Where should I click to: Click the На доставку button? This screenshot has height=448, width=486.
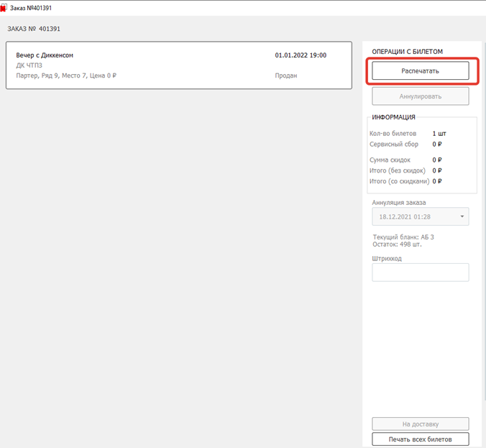420,424
